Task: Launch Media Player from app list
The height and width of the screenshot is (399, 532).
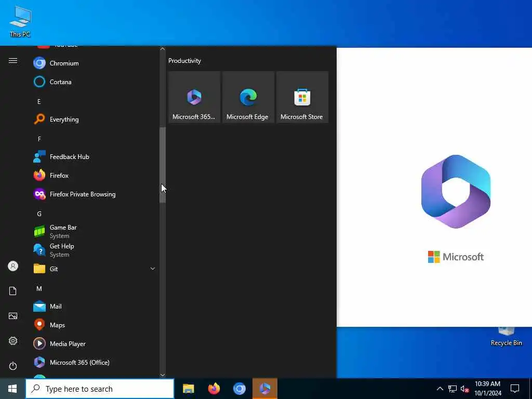Action: pos(95,344)
